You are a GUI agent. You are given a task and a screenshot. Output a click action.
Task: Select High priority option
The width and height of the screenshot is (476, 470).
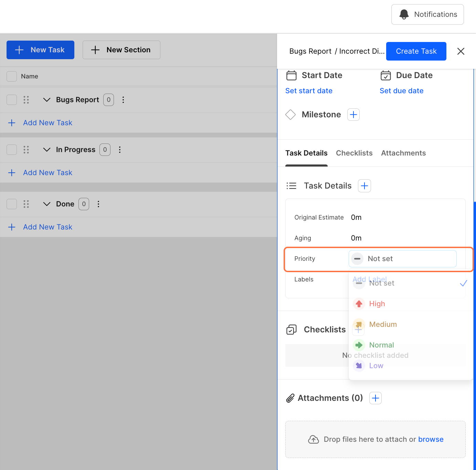377,304
